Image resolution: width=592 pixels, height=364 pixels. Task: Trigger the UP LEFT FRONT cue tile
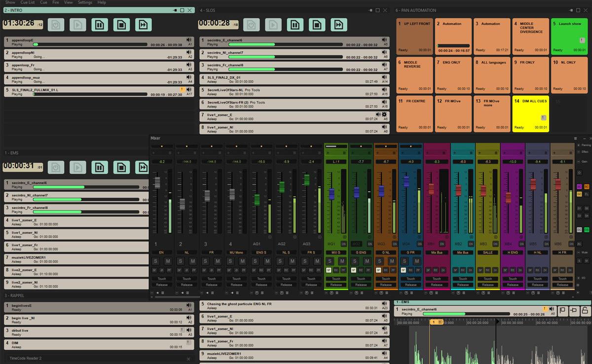pos(414,36)
